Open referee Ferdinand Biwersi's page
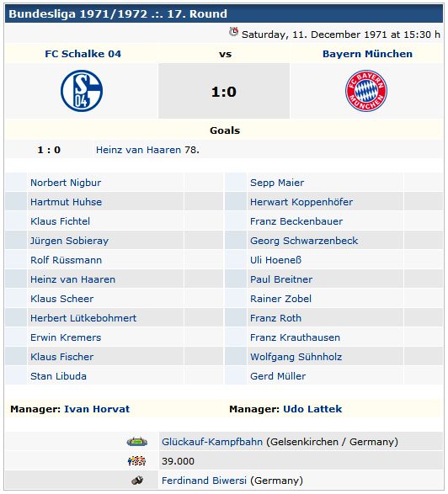The image size is (448, 494). [204, 481]
